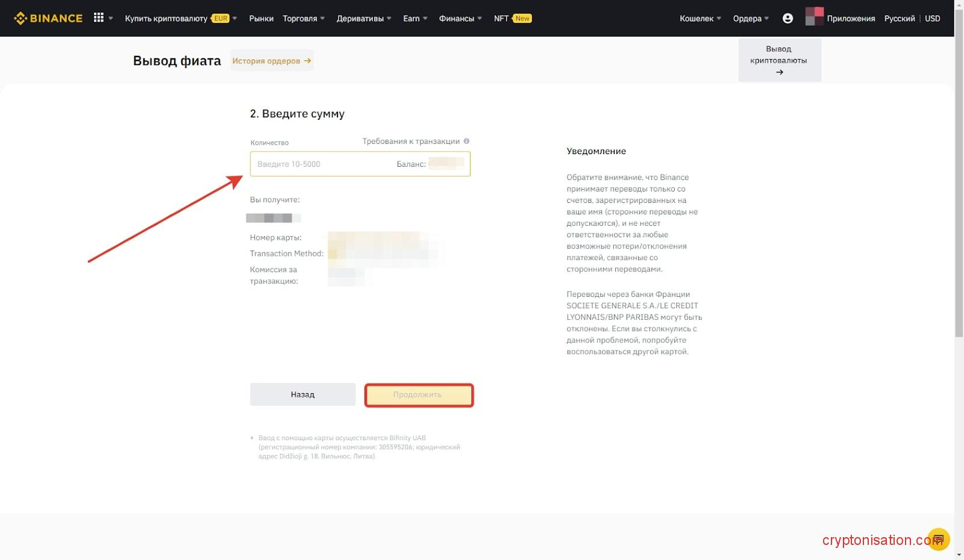Open the Приложения download icon
This screenshot has height=560, width=964.
tap(814, 17)
